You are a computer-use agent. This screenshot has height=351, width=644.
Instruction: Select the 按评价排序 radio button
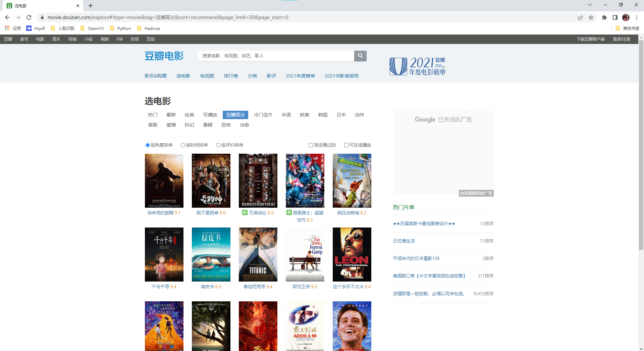(x=218, y=145)
